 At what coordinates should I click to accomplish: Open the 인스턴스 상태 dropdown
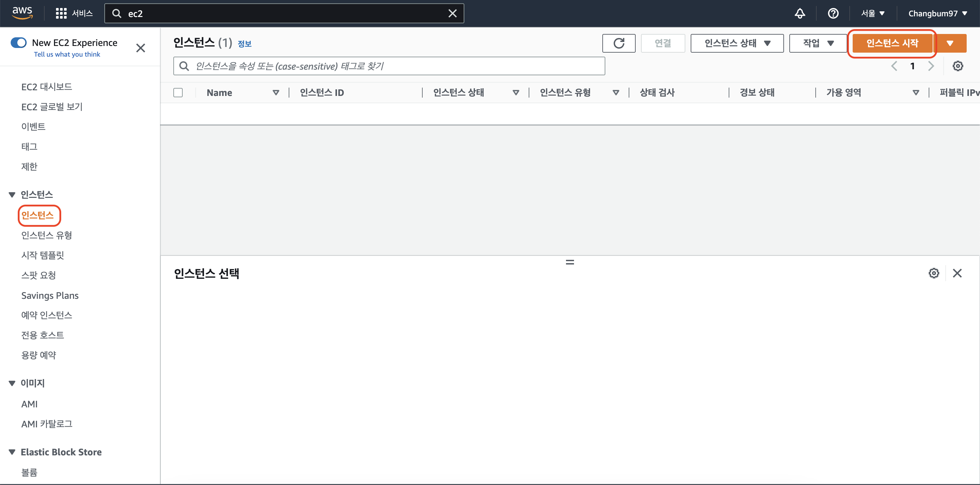tap(737, 43)
